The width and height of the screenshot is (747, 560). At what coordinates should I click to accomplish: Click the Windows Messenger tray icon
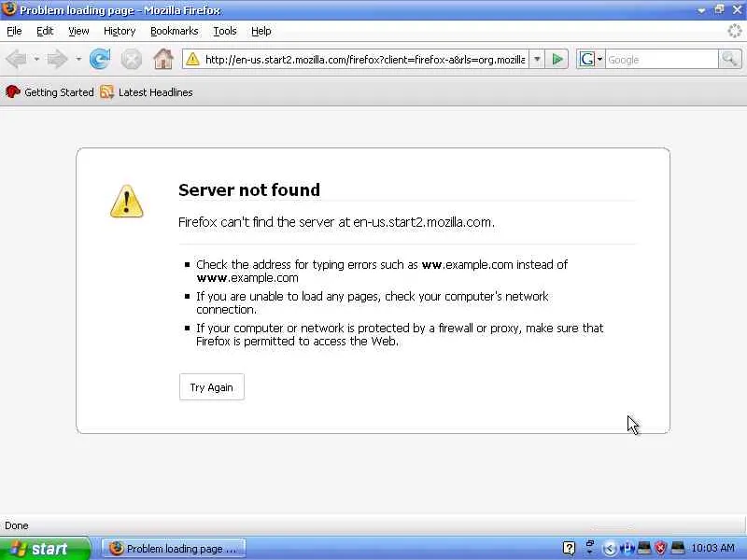tap(627, 549)
